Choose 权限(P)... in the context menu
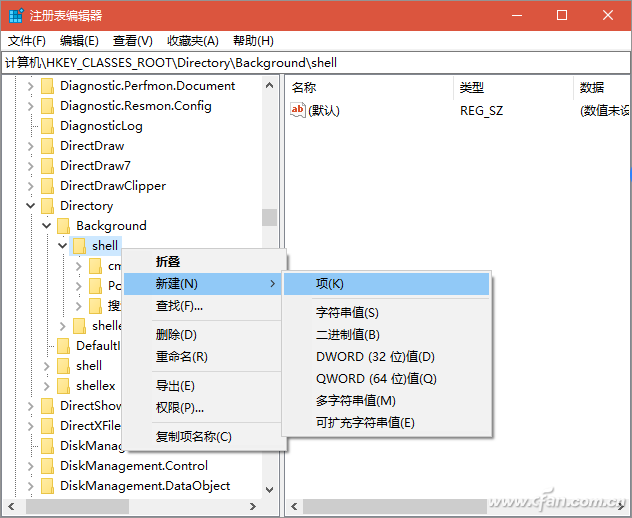 (x=202, y=408)
